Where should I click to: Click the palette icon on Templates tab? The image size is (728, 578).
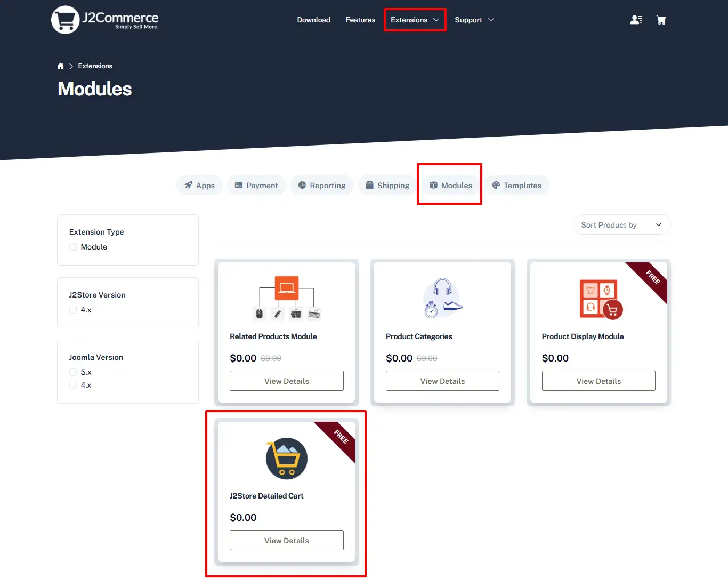(x=496, y=185)
